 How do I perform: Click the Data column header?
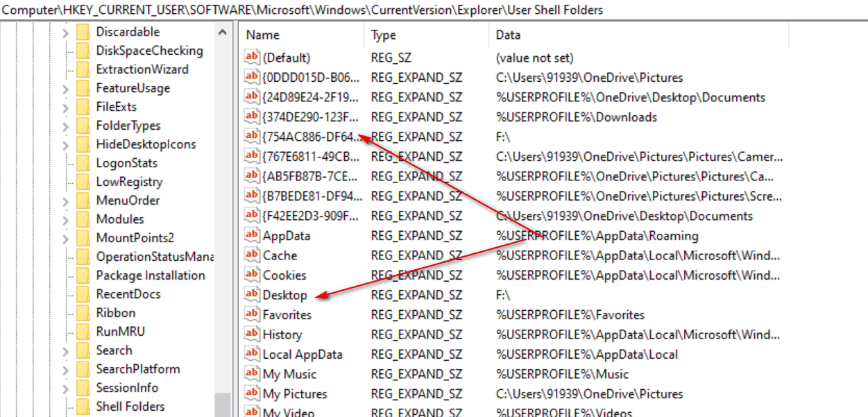pos(638,35)
